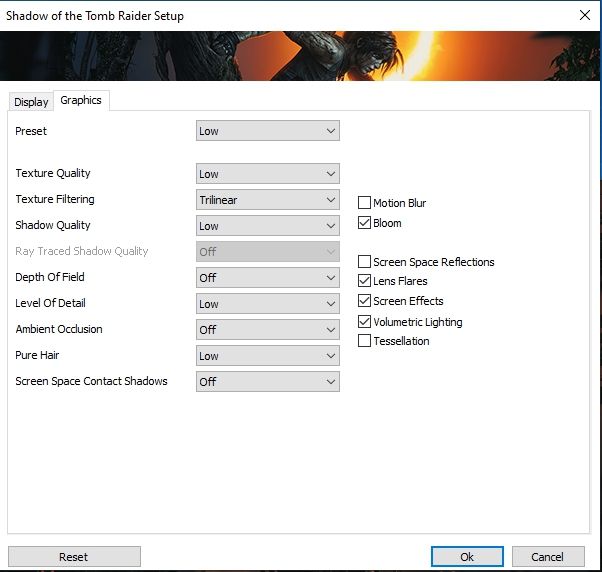Click the 'Preset' label
Viewport: 602px width, 572px height.
[x=31, y=131]
